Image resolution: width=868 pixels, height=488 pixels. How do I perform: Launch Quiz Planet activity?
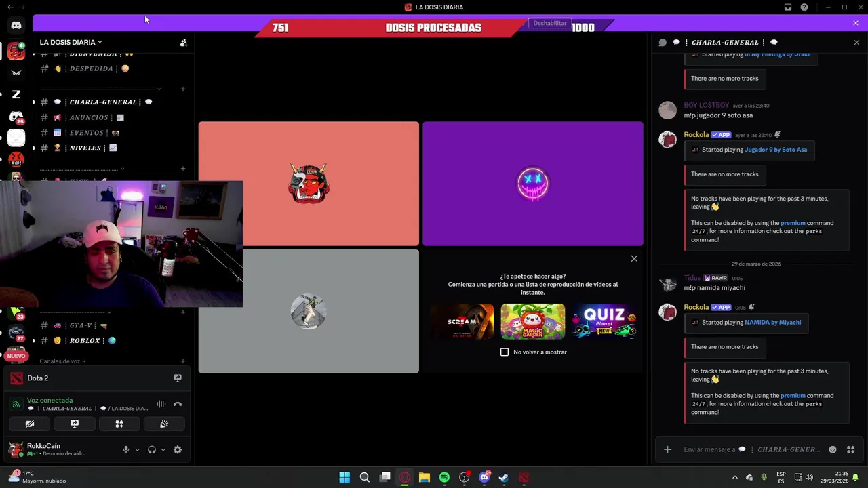tap(604, 321)
